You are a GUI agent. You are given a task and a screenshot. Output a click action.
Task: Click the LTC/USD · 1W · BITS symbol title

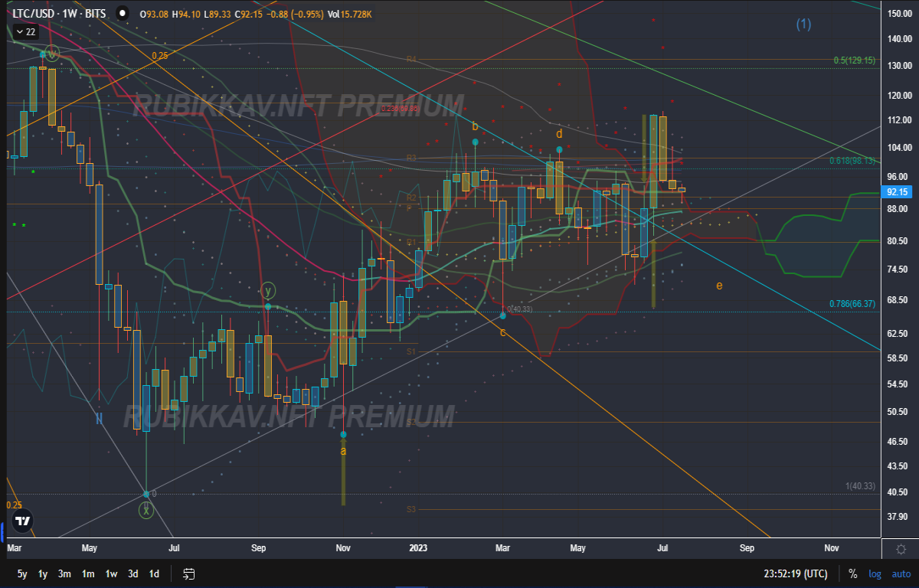(x=60, y=13)
